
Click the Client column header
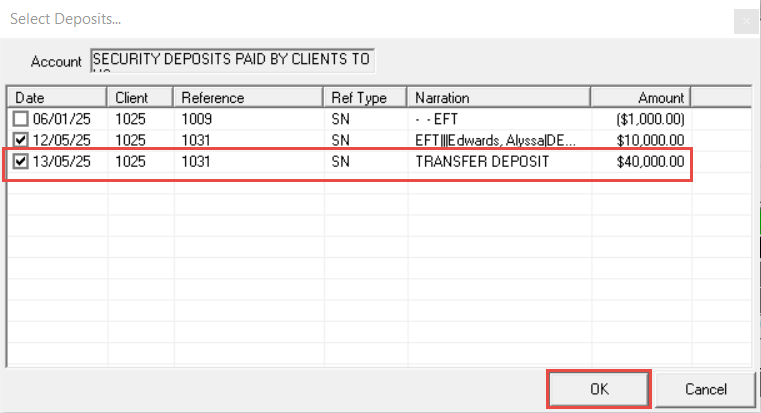click(x=141, y=97)
